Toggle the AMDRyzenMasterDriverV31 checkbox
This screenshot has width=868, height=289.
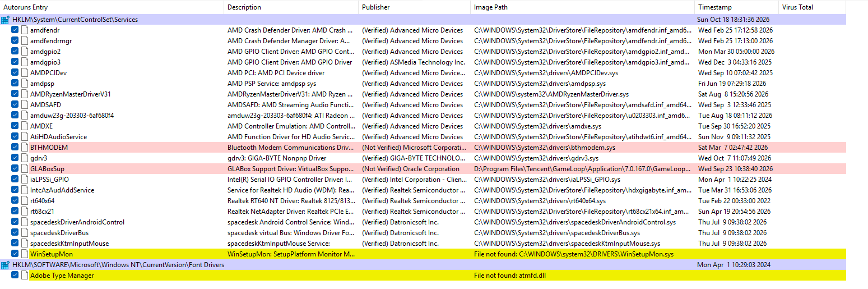tap(15, 94)
